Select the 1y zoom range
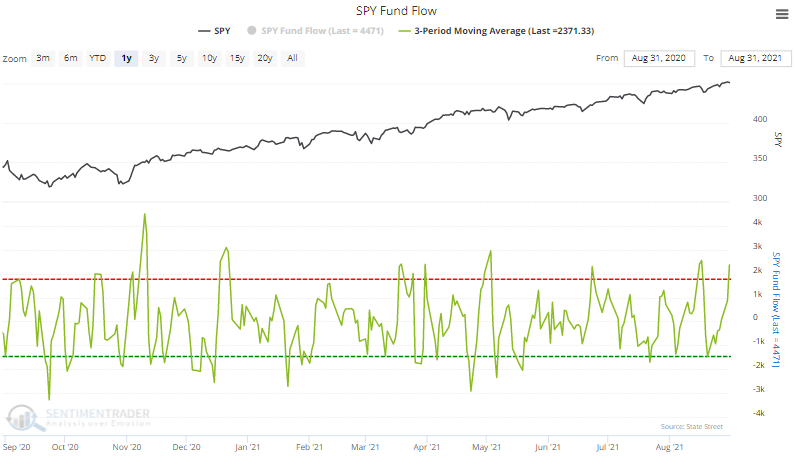Image resolution: width=795 pixels, height=469 pixels. pyautogui.click(x=126, y=58)
